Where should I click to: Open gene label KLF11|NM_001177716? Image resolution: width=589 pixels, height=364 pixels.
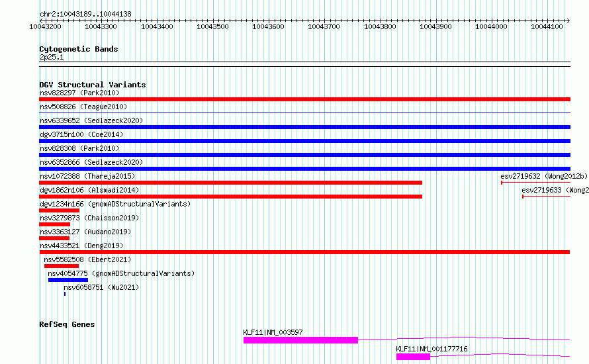431,349
